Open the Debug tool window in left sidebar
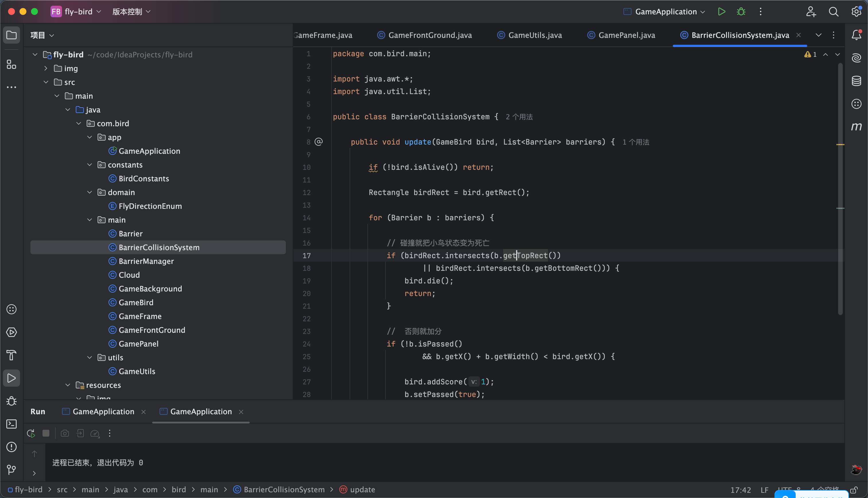This screenshot has width=868, height=498. click(11, 401)
